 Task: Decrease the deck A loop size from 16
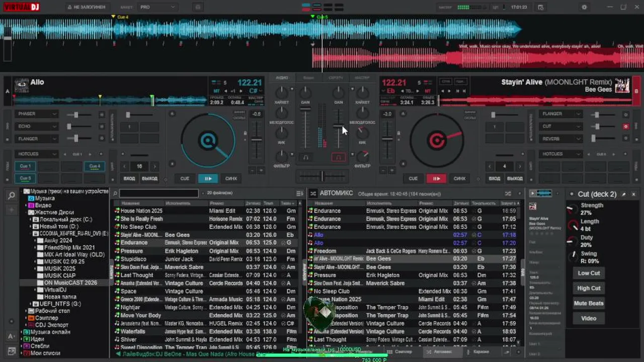click(x=125, y=166)
